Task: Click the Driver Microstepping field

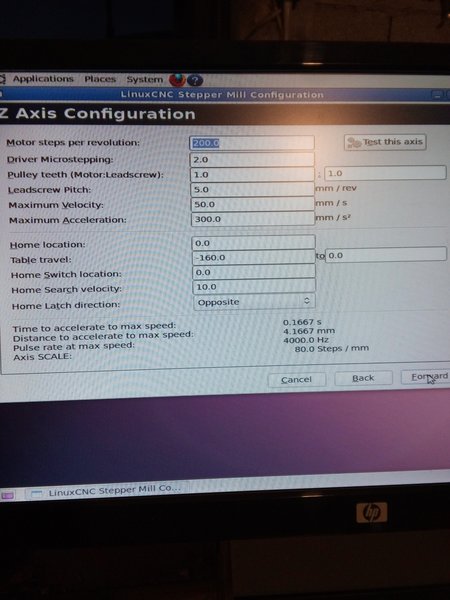Action: (x=252, y=159)
